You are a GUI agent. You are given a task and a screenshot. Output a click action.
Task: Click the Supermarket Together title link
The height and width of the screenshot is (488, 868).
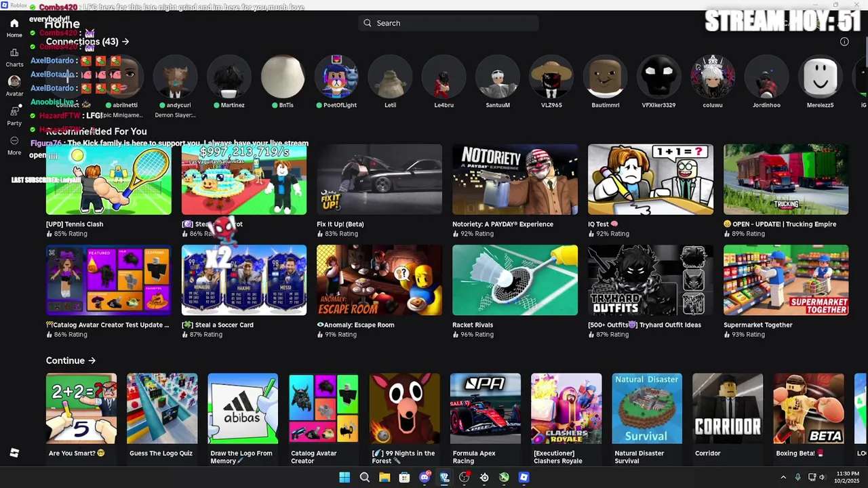point(758,325)
